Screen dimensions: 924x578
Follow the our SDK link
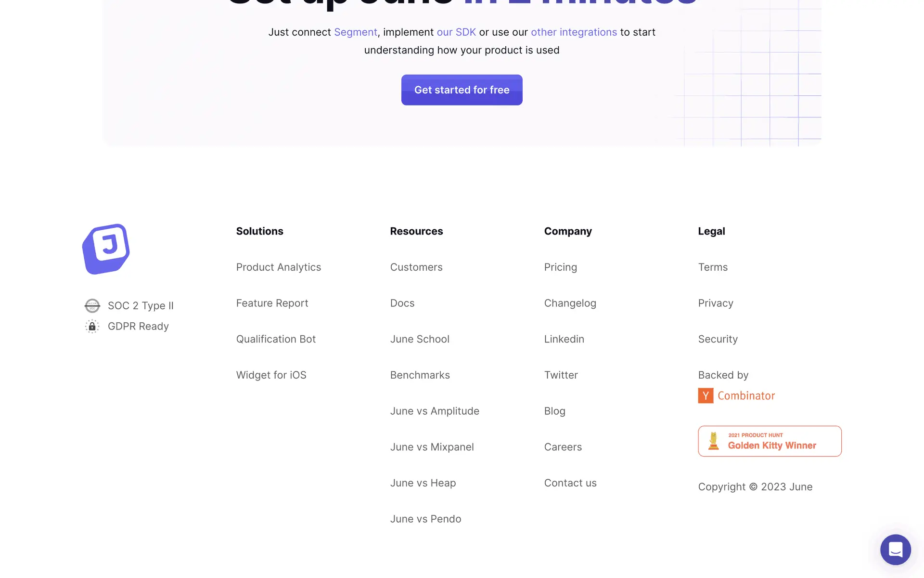click(x=456, y=32)
